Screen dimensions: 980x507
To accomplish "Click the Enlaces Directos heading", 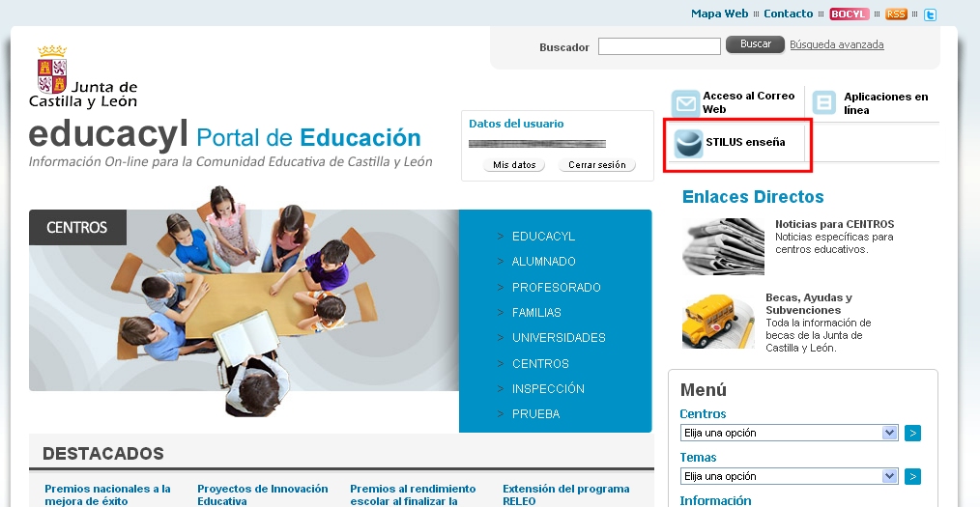I will pos(753,197).
